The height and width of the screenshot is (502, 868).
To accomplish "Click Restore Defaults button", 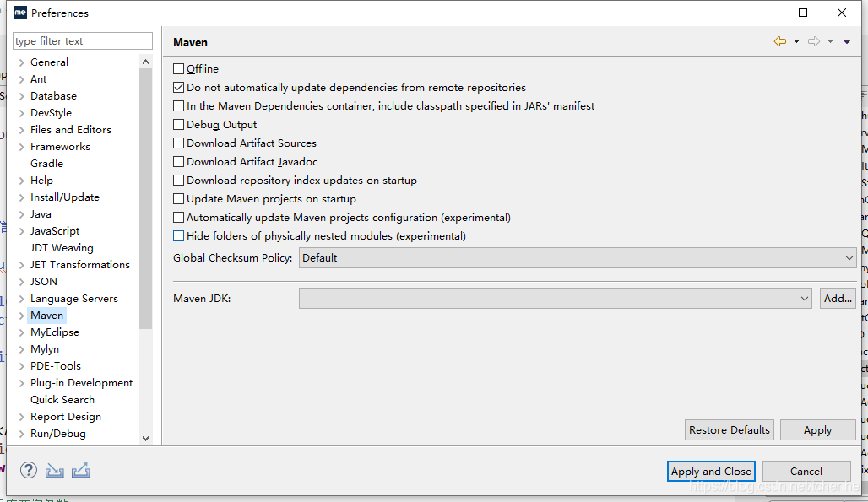I will [x=729, y=429].
